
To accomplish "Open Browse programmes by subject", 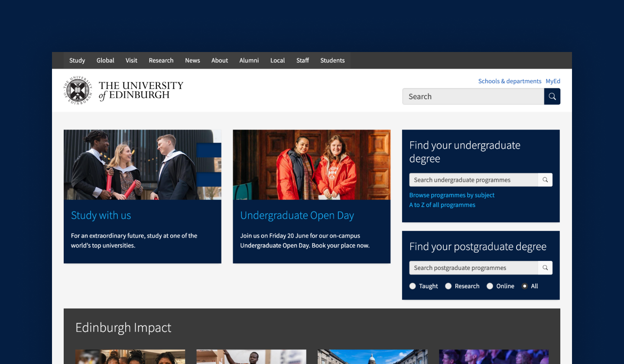I will (x=452, y=195).
